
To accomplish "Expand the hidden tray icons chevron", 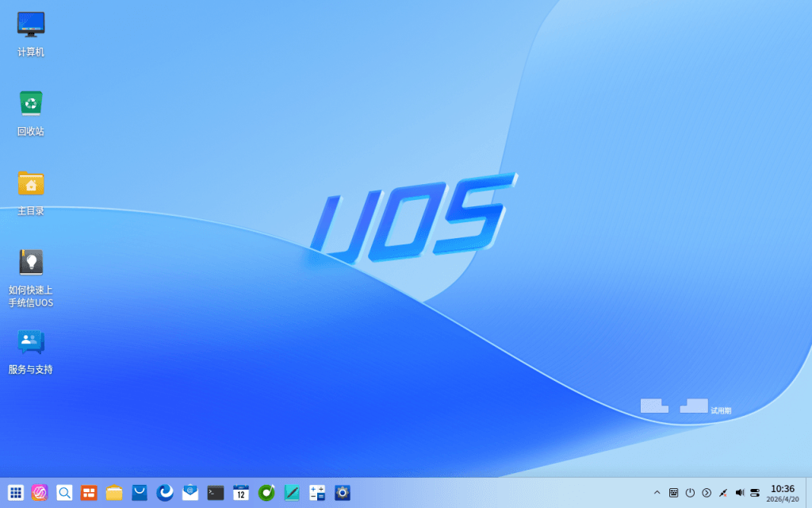I will pyautogui.click(x=657, y=492).
